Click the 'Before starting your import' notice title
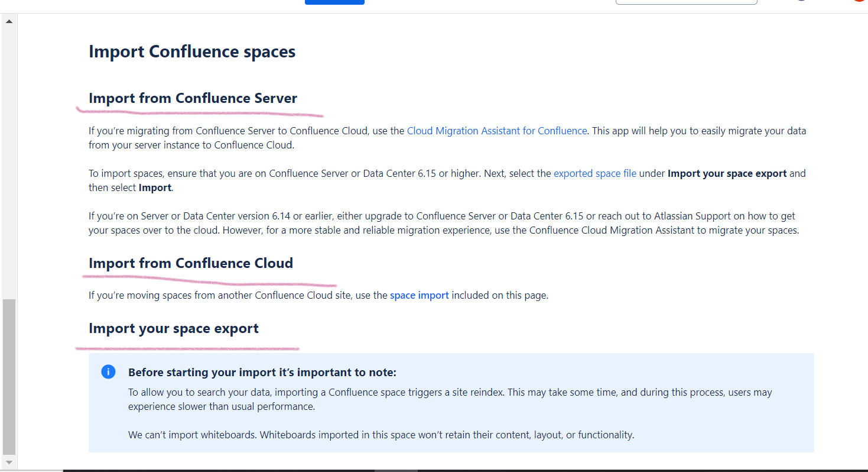This screenshot has height=472, width=868. coord(262,373)
